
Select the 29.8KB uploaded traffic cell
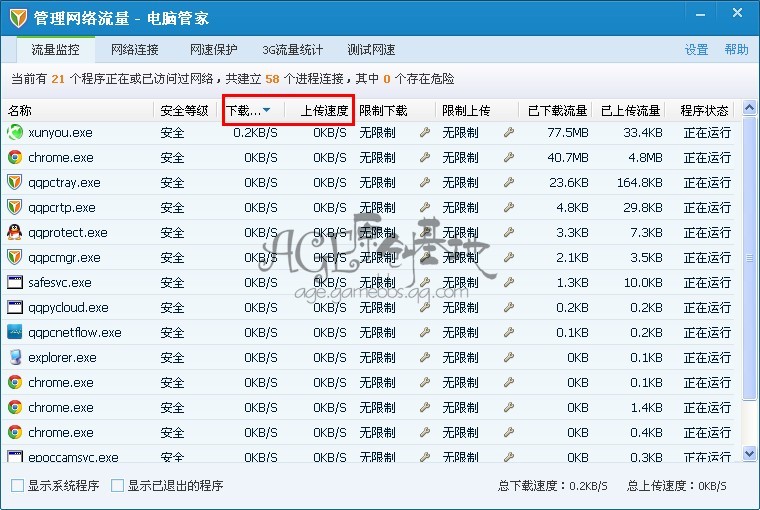643,207
